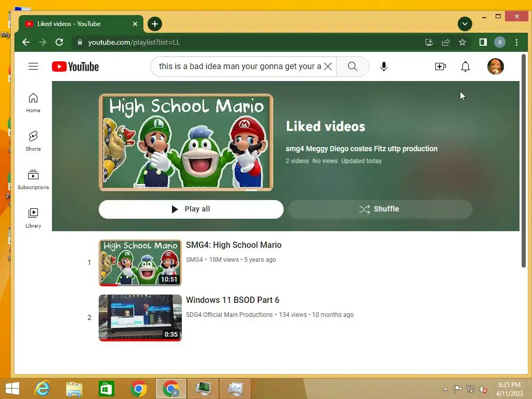Open Chrome three-dot menu
Screen dimensions: 532x399
click(516, 42)
